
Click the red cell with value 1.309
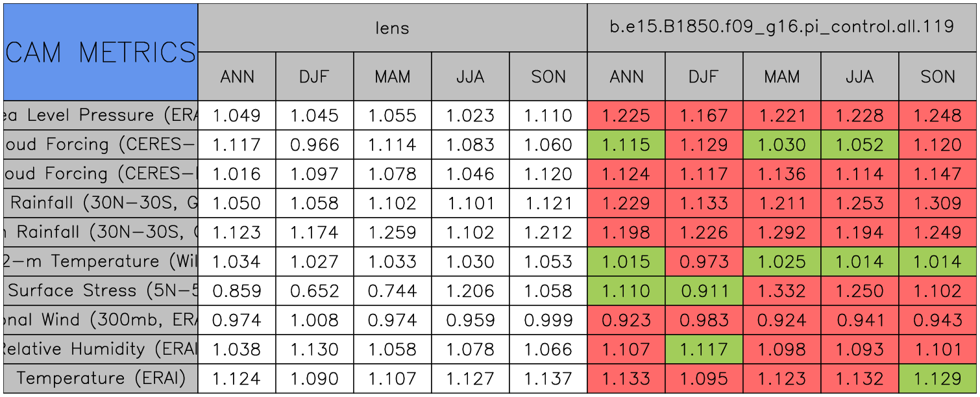tap(937, 203)
